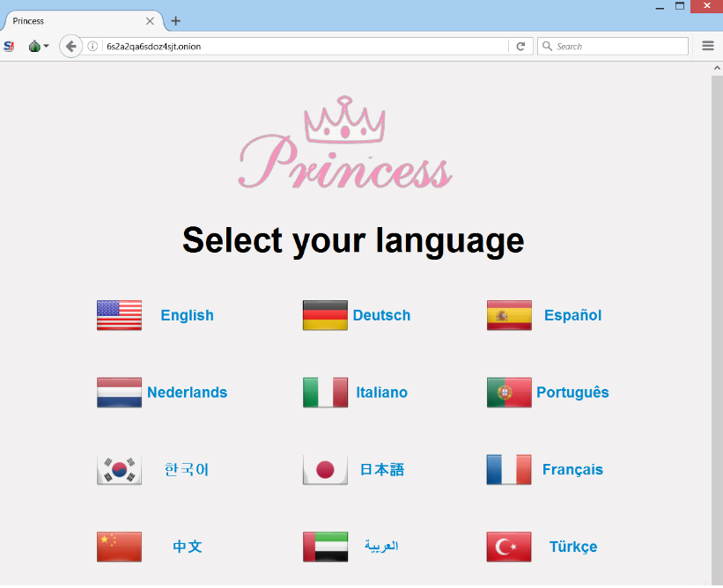Click the German flag icon
This screenshot has height=588, width=723.
[325, 315]
